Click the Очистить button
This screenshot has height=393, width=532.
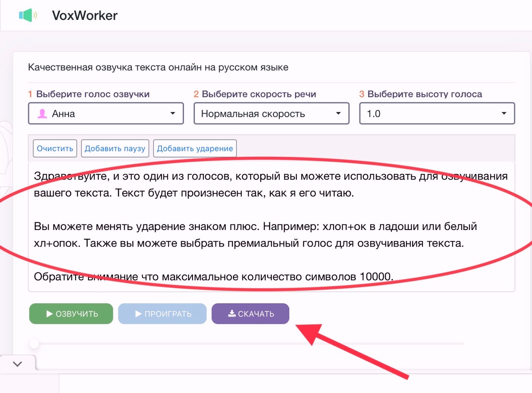click(55, 148)
